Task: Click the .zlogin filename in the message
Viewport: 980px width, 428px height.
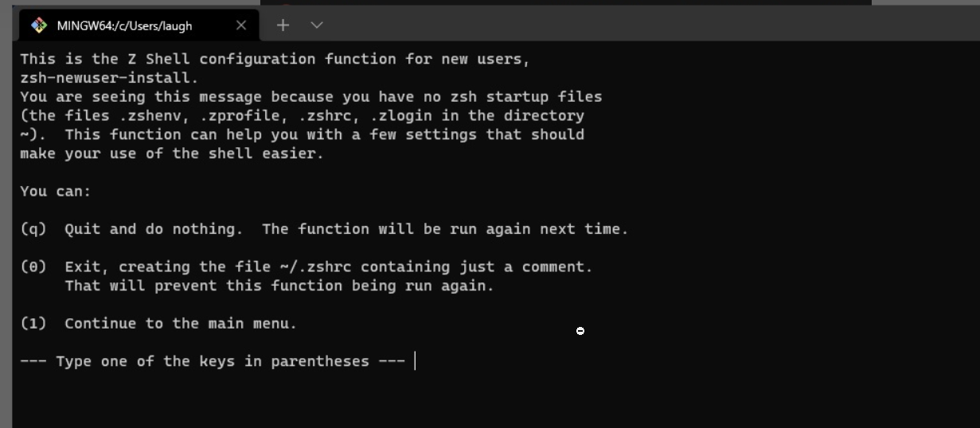Action: click(401, 116)
